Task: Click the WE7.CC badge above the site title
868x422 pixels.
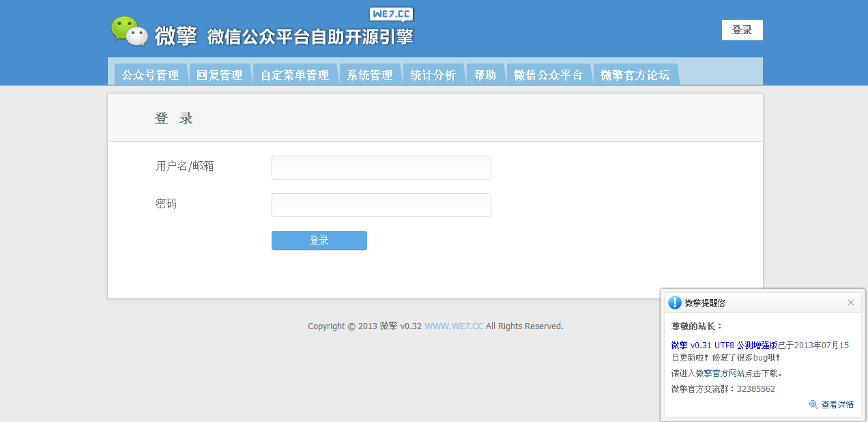Action: [390, 14]
